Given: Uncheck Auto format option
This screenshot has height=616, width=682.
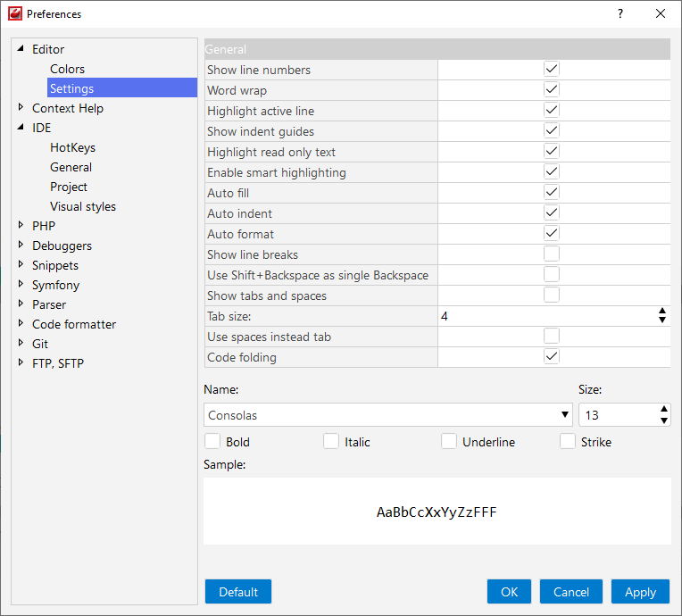Looking at the screenshot, I should point(552,233).
